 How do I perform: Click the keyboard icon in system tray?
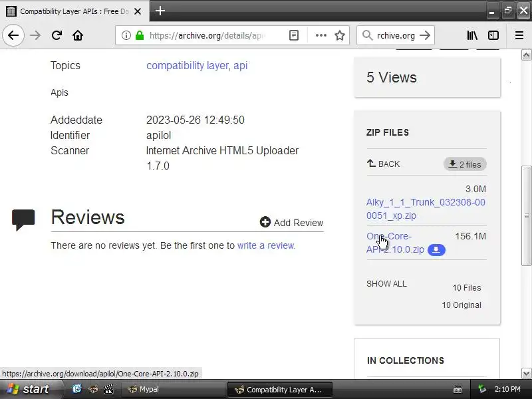pos(457,390)
